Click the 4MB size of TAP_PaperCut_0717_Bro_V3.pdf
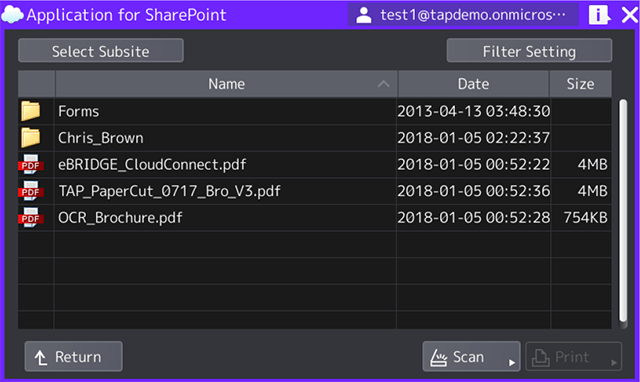This screenshot has height=382, width=640. click(x=592, y=191)
